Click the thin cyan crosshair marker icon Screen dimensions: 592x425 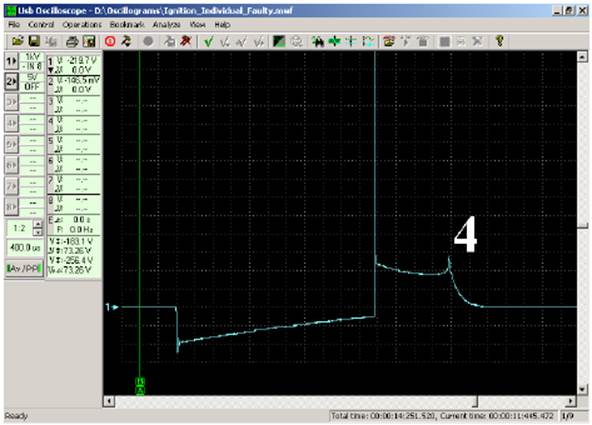click(x=351, y=41)
